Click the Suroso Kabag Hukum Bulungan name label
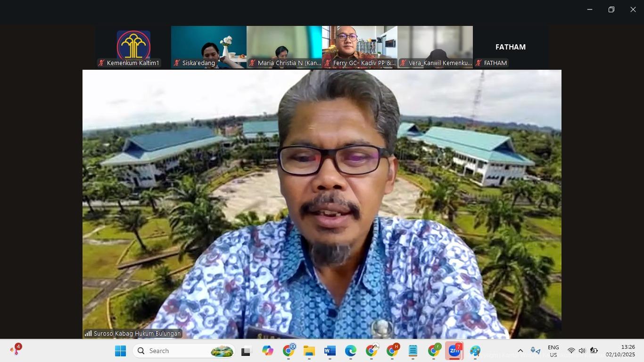This screenshot has width=644, height=362. (137, 334)
